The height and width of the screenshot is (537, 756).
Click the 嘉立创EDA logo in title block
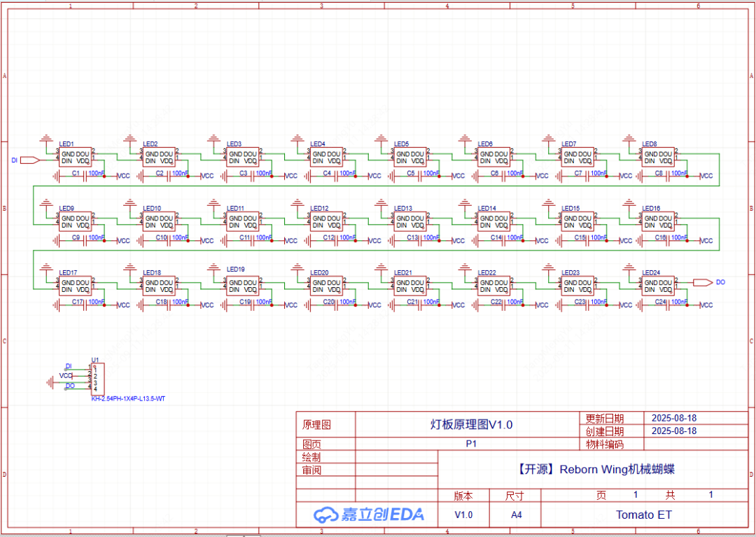coord(369,515)
